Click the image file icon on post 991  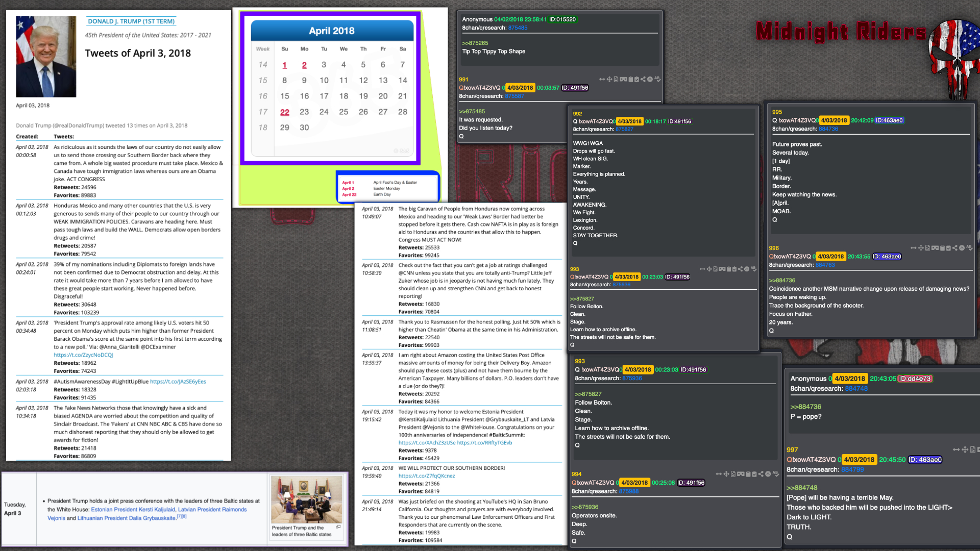pos(616,79)
